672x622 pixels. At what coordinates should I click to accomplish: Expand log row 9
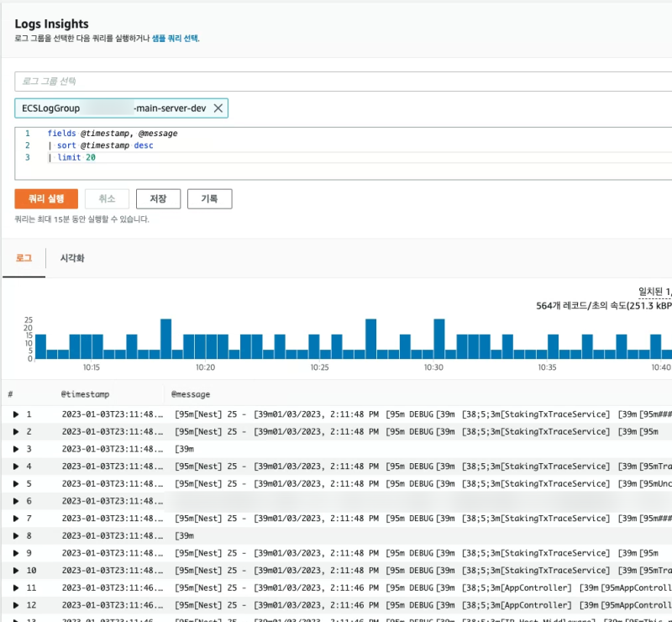point(16,553)
